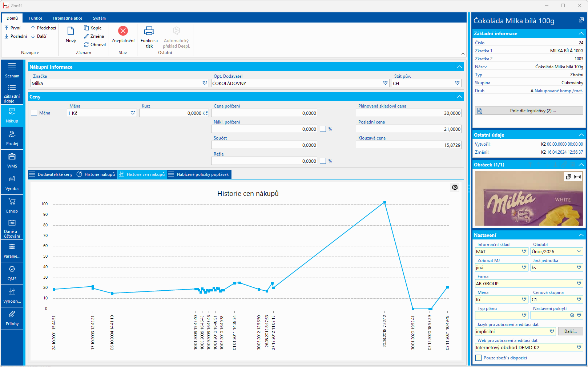Image resolution: width=588 pixels, height=367 pixels.
Task: Open the Prodej sidebar section
Action: 12,138
